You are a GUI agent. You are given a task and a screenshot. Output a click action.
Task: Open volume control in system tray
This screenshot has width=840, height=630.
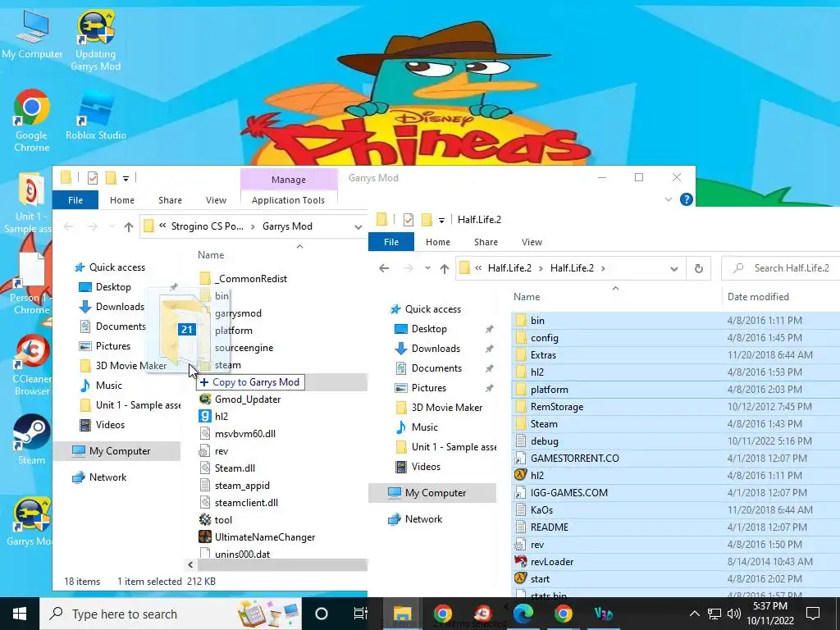(734, 614)
